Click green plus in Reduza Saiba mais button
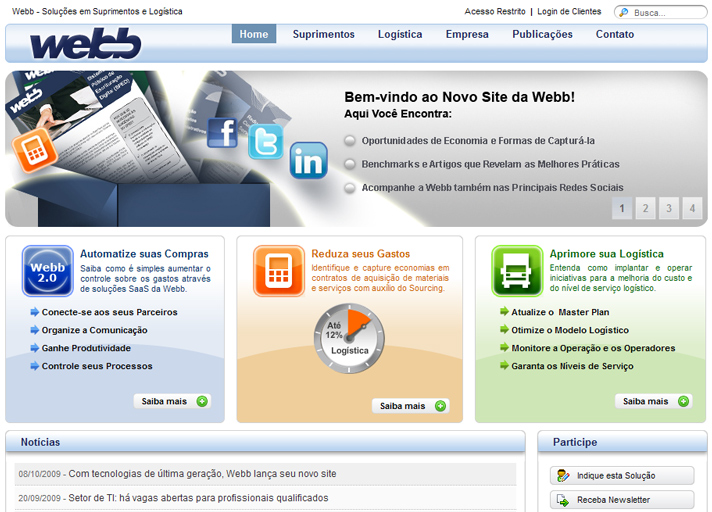Viewport: 712px width, 512px height. pyautogui.click(x=440, y=406)
